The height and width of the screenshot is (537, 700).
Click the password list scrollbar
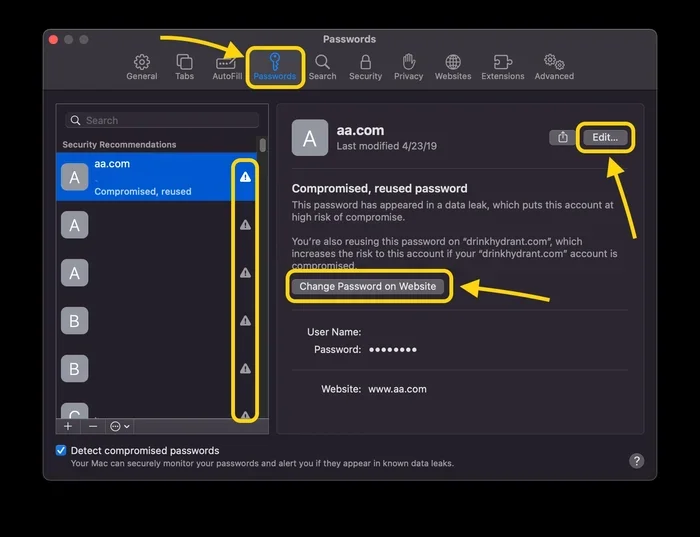pos(262,145)
